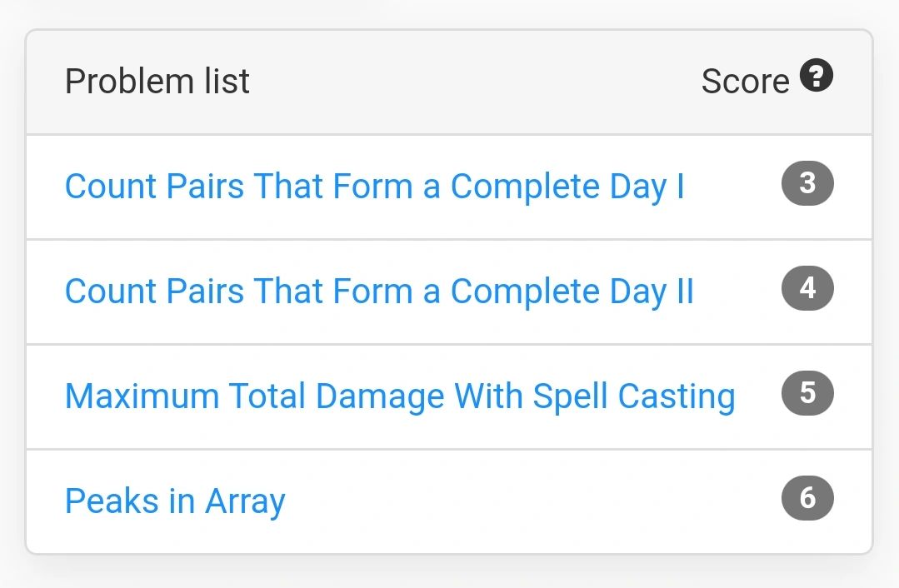The image size is (899, 588).
Task: Click the Score column label
Action: point(746,81)
